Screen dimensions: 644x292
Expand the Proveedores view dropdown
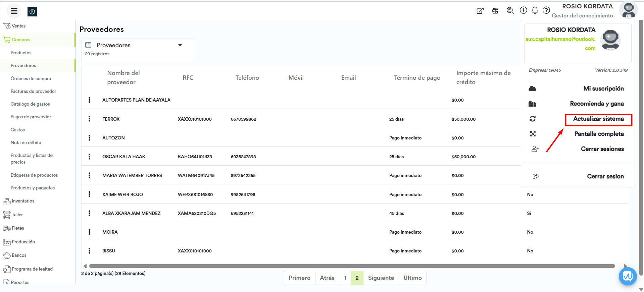tap(180, 45)
